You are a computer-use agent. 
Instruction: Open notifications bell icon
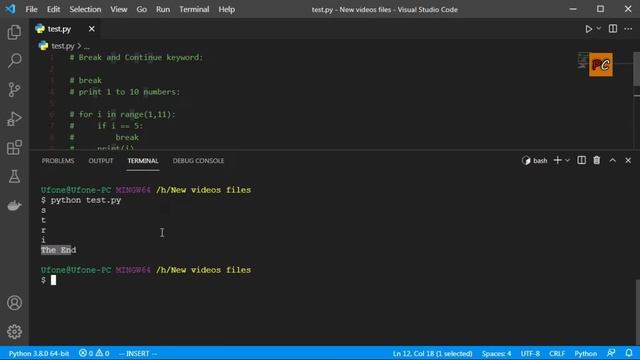pyautogui.click(x=629, y=353)
